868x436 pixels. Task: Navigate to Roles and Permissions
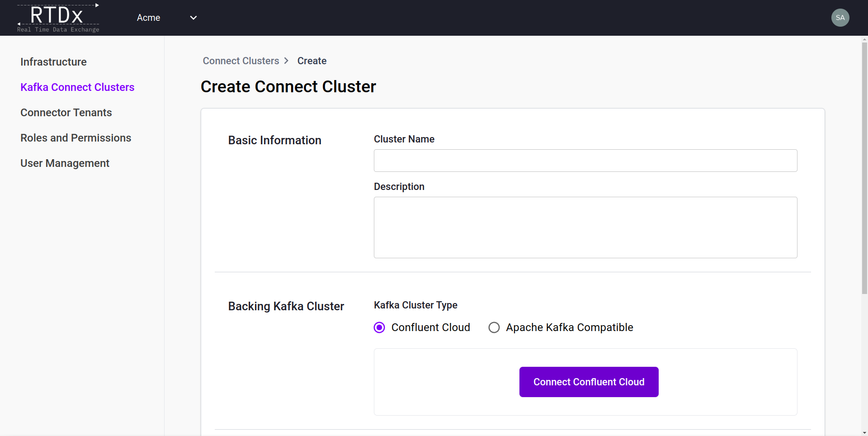coord(75,138)
